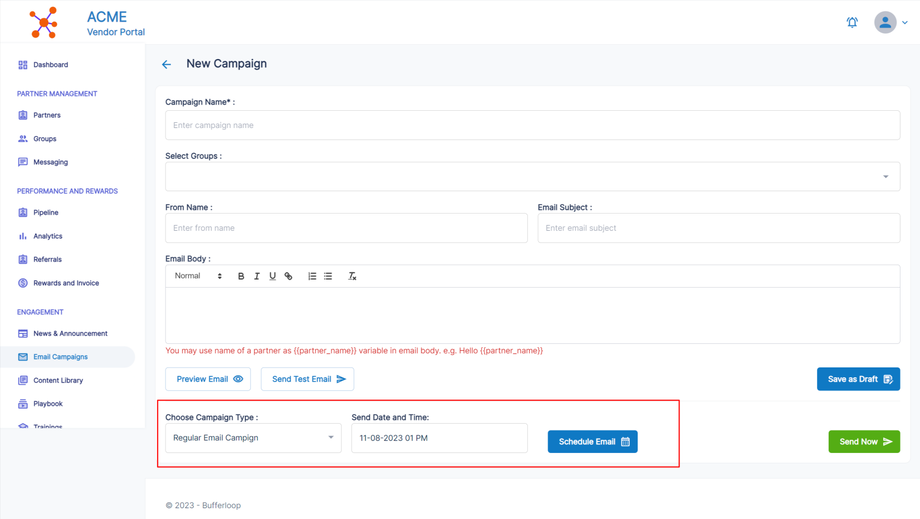Toggle underline formatting in email body
The image size is (920, 519).
click(x=272, y=276)
